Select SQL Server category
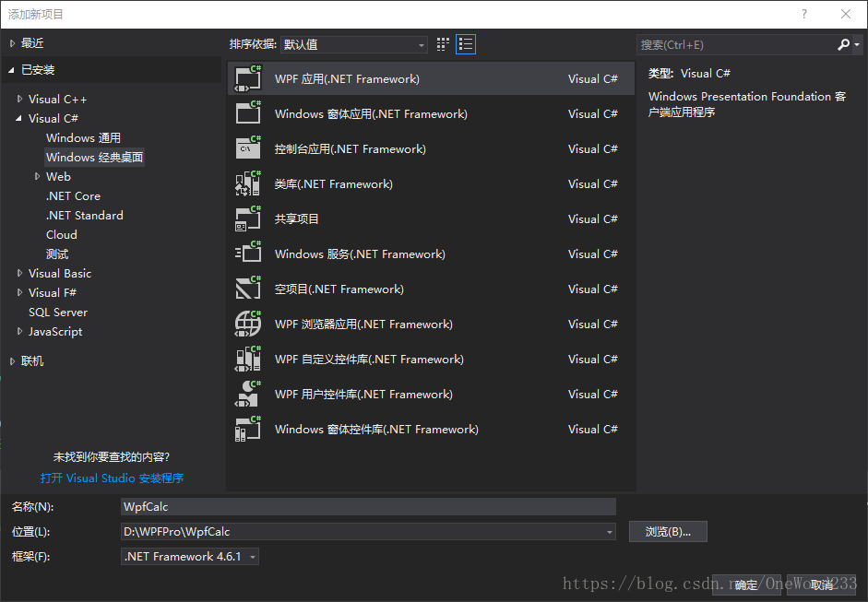Viewport: 868px width, 602px height. 58,313
